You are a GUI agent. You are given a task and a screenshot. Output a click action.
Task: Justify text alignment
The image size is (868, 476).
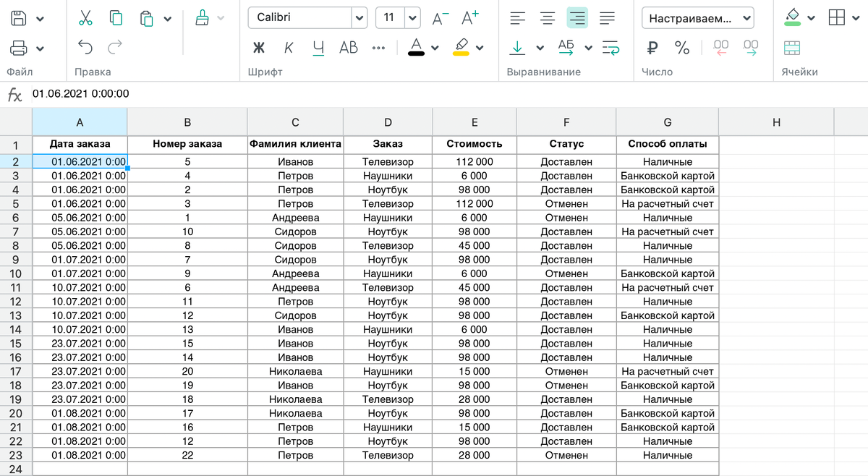tap(608, 17)
